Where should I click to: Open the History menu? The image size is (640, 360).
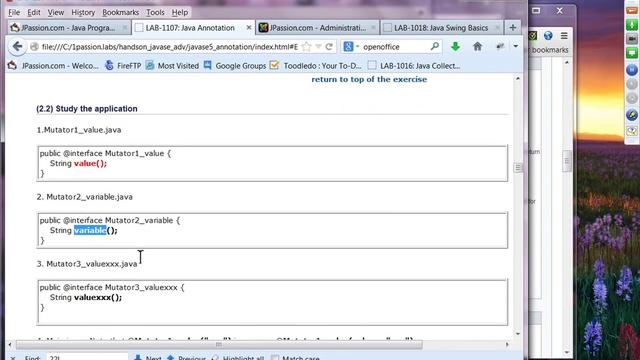point(83,12)
